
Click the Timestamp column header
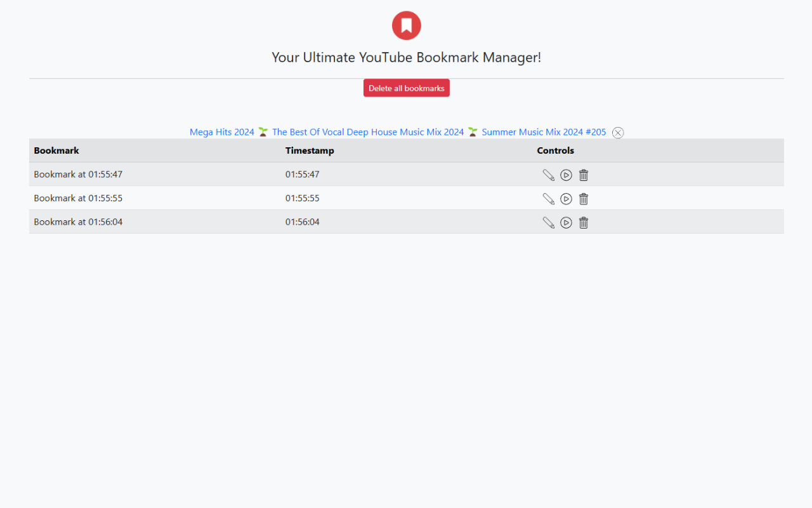click(406, 150)
